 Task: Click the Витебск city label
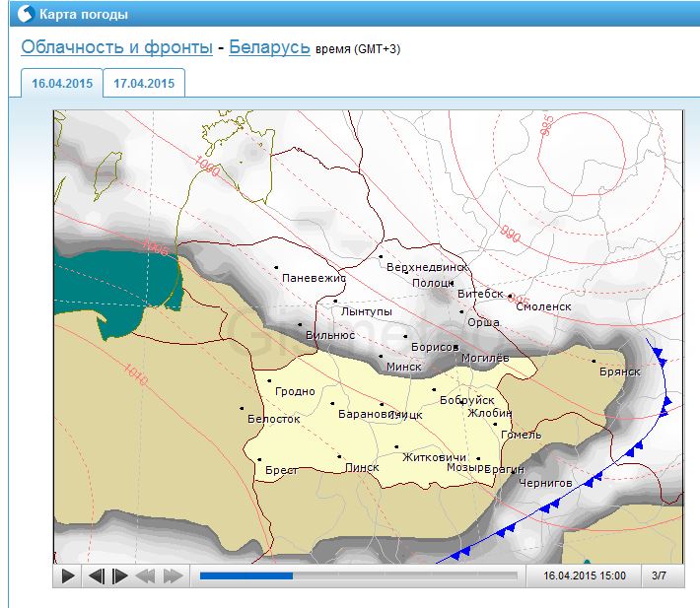480,294
